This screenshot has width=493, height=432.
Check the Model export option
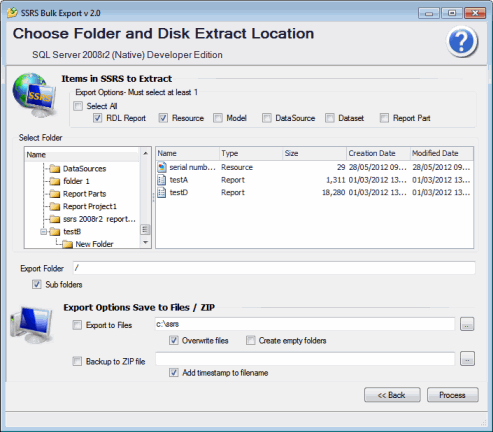pos(218,118)
